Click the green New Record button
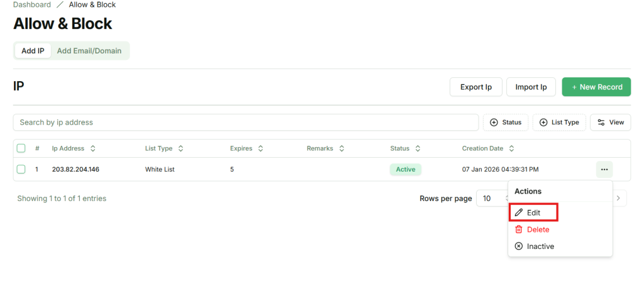644x291 pixels. tap(596, 87)
